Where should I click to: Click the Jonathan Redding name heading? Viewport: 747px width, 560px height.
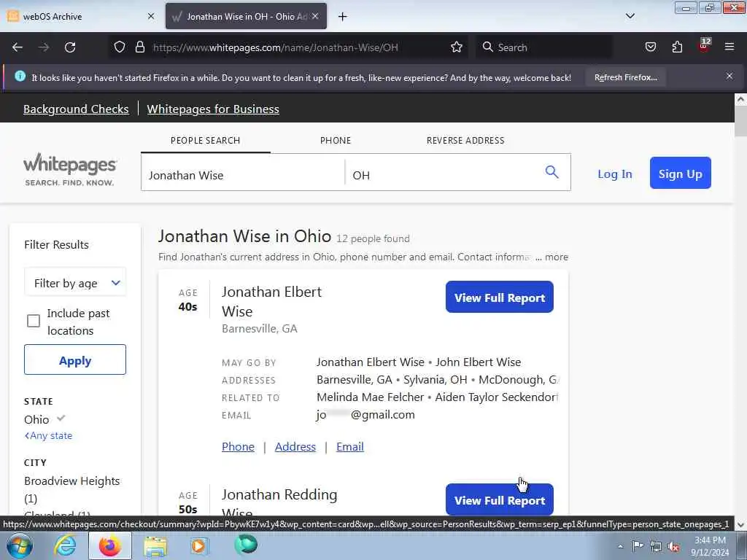pos(279,495)
